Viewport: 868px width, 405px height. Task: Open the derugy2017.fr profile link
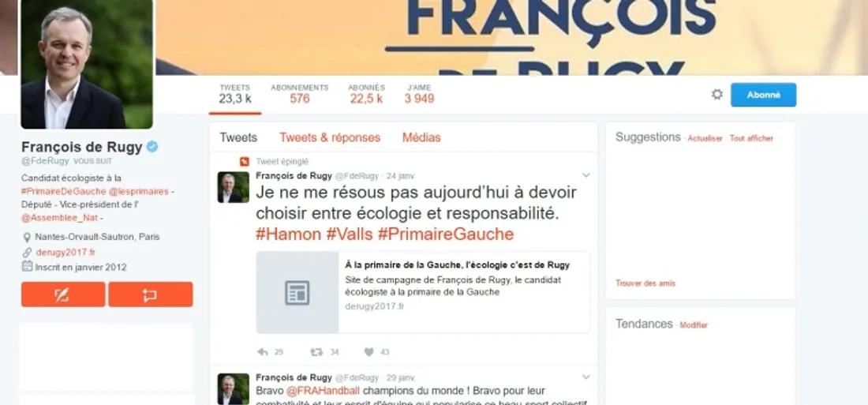(x=65, y=252)
